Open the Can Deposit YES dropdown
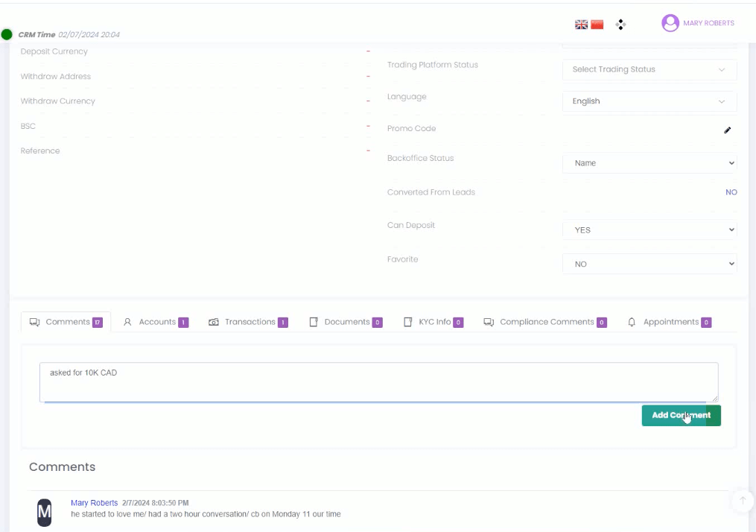 pyautogui.click(x=649, y=230)
